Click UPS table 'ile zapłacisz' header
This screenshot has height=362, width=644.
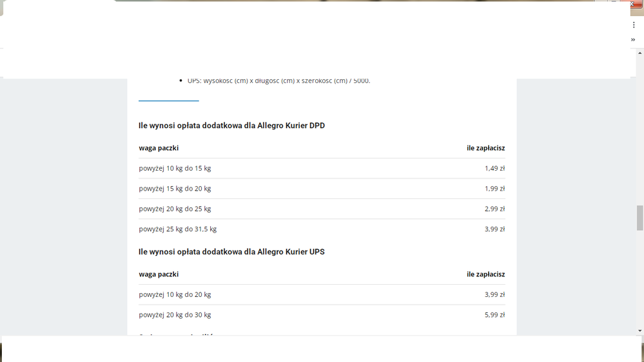pyautogui.click(x=485, y=274)
